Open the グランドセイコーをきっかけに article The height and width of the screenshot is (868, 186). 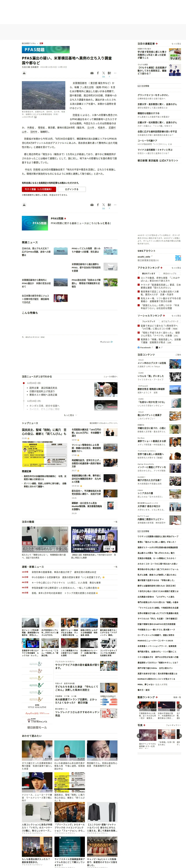(x=153, y=95)
